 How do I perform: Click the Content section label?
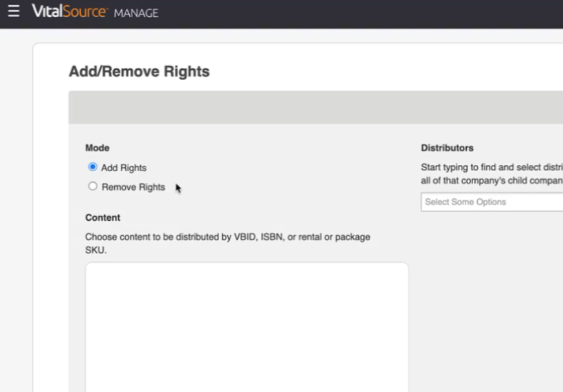coord(103,217)
